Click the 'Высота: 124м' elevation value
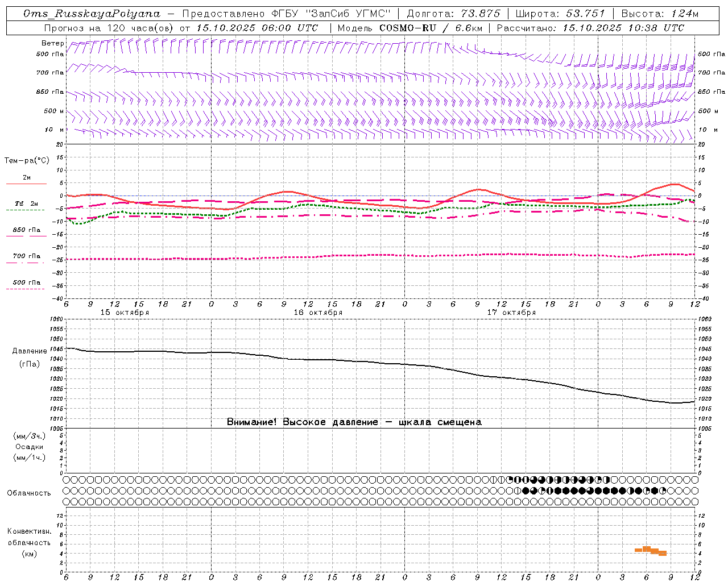 pyautogui.click(x=660, y=14)
